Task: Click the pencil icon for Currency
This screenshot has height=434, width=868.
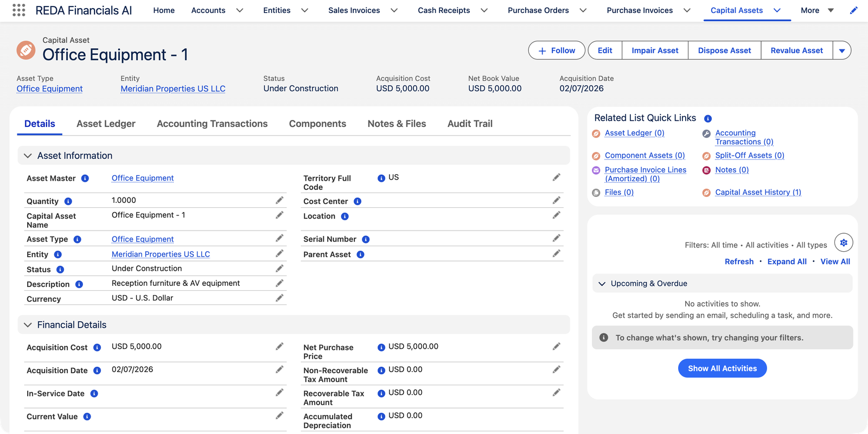Action: [279, 298]
